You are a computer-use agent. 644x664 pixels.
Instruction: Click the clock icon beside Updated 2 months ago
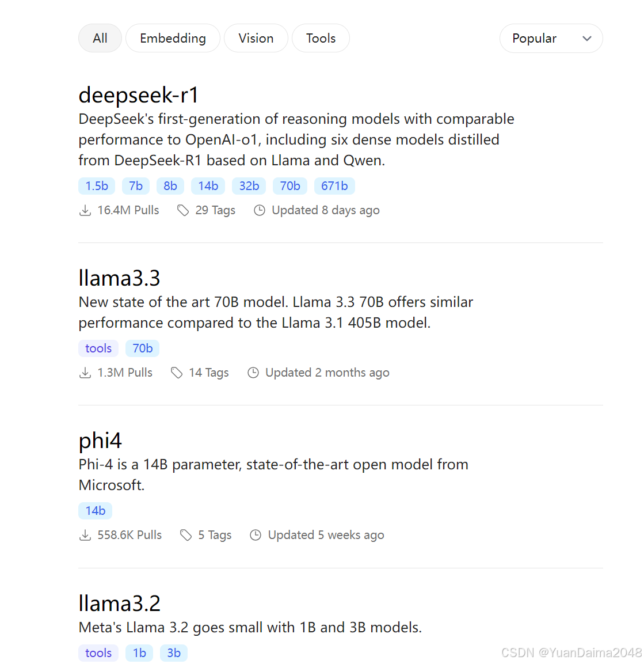pos(253,373)
